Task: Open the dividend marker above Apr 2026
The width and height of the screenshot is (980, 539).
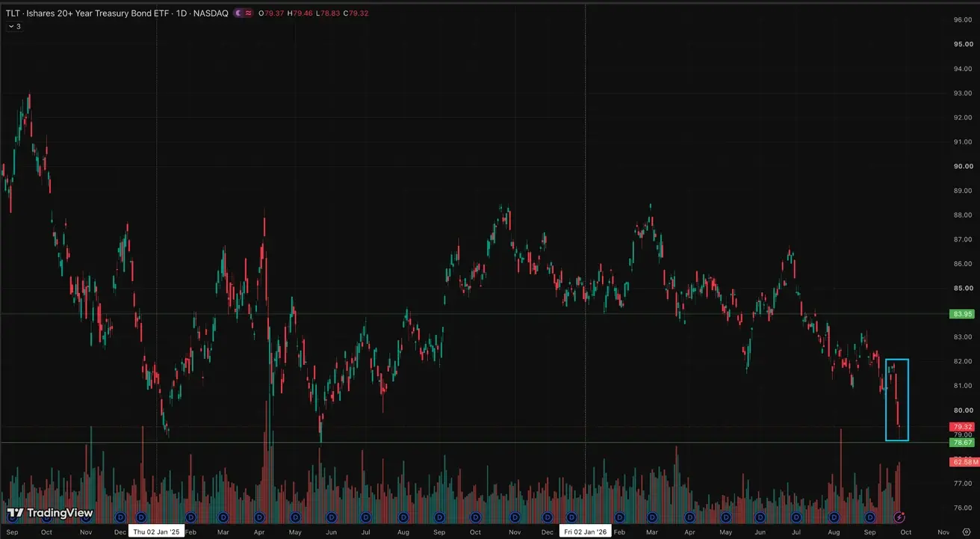Action: coord(689,517)
